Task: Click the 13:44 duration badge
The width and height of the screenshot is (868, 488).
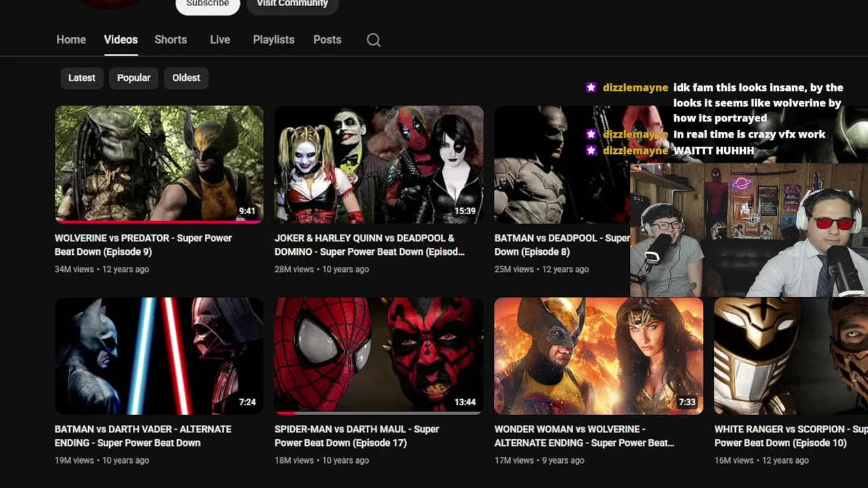Action: (465, 403)
